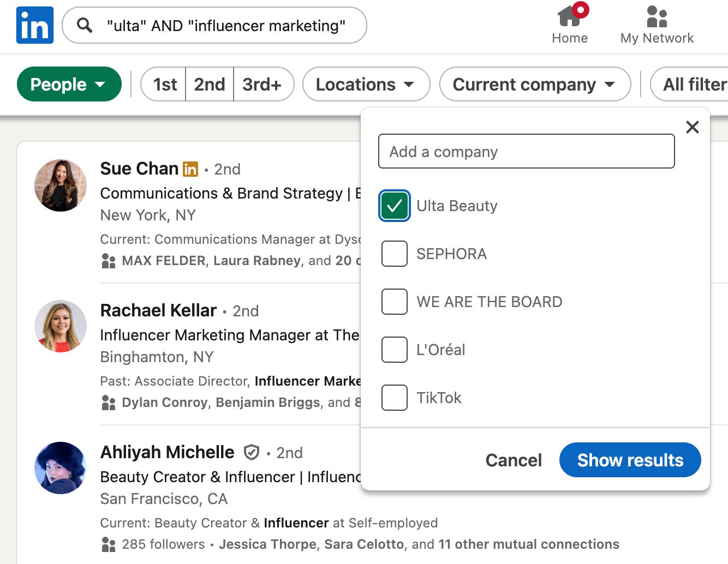Click 'New York, NY' location text
The image size is (728, 564).
(x=148, y=215)
